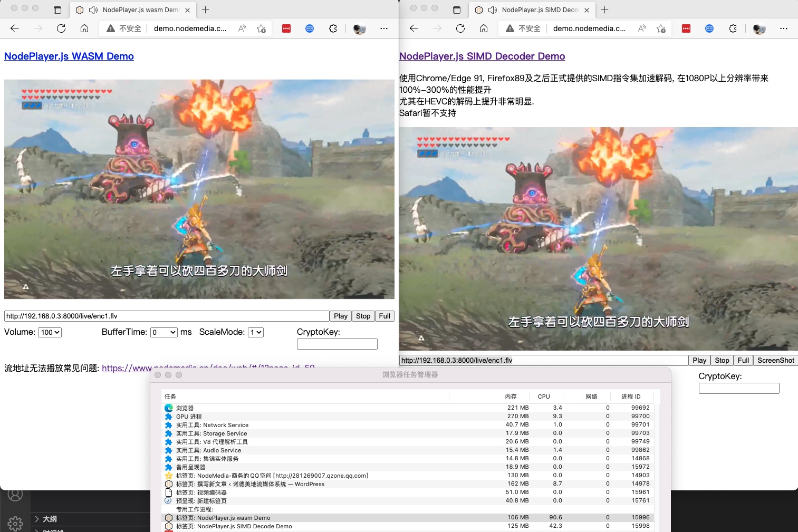Click the blue HLS extension icon
Viewport: 798px width, 532px height.
[310, 28]
